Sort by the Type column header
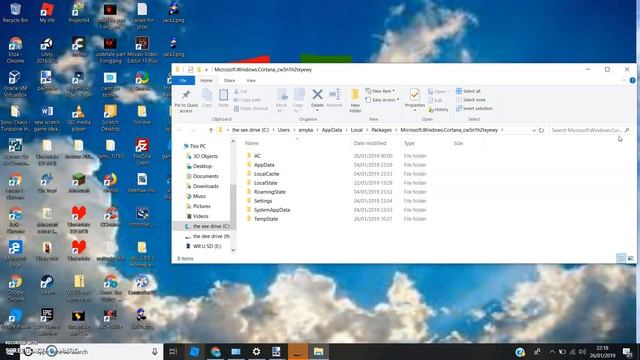The width and height of the screenshot is (640, 360). click(x=409, y=143)
